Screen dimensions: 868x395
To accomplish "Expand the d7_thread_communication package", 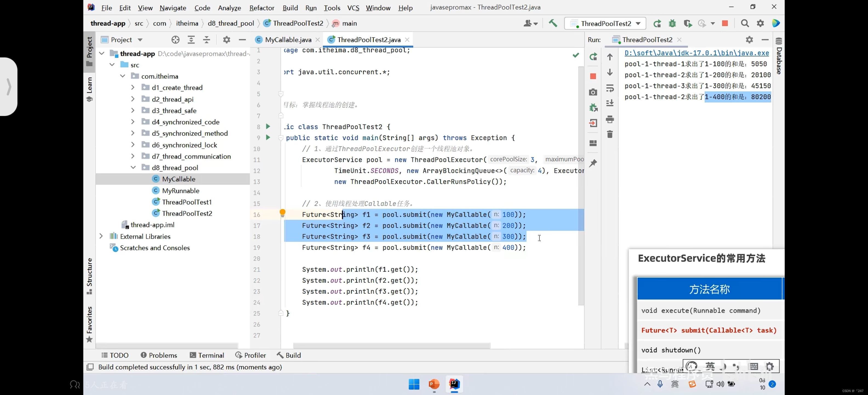I will click(x=133, y=156).
